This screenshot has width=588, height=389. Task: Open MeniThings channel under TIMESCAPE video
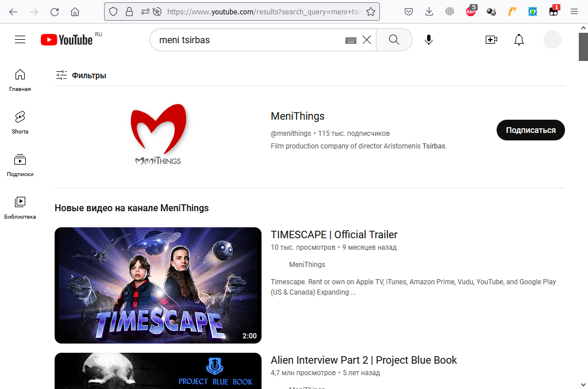pyautogui.click(x=307, y=265)
